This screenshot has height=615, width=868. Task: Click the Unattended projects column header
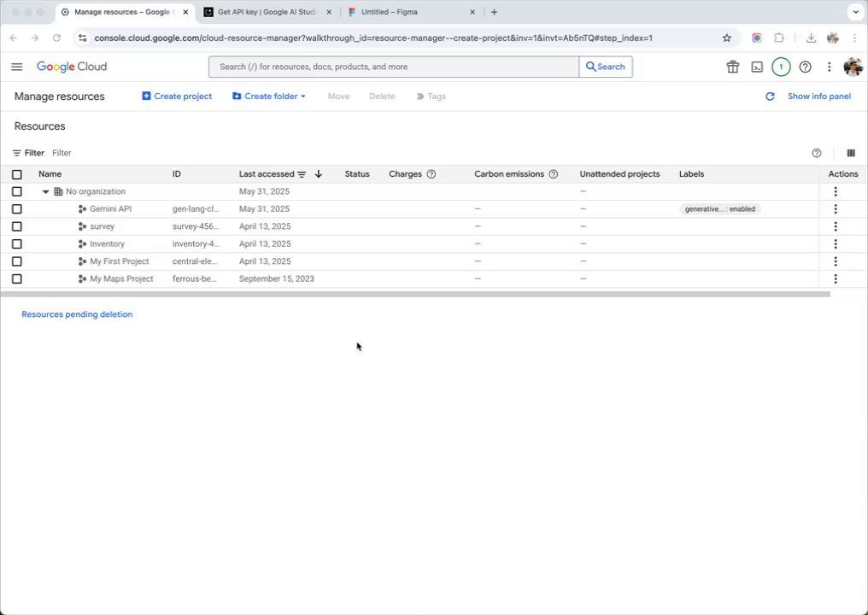coord(619,174)
